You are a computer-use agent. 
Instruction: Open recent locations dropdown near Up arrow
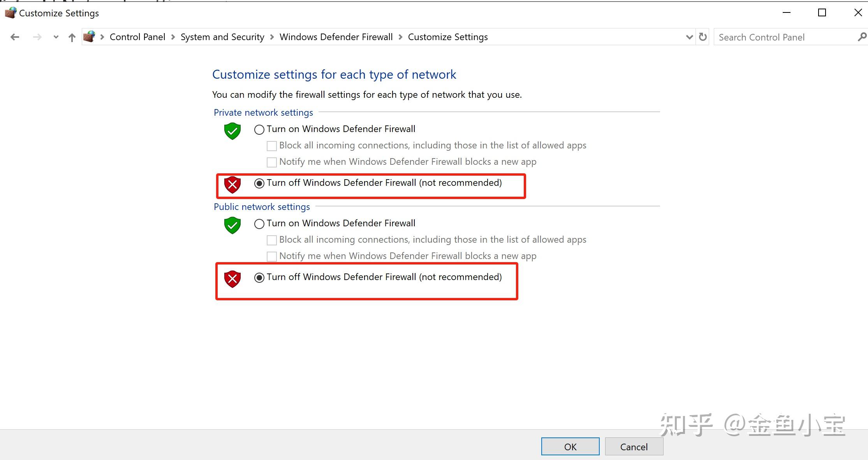pos(56,37)
